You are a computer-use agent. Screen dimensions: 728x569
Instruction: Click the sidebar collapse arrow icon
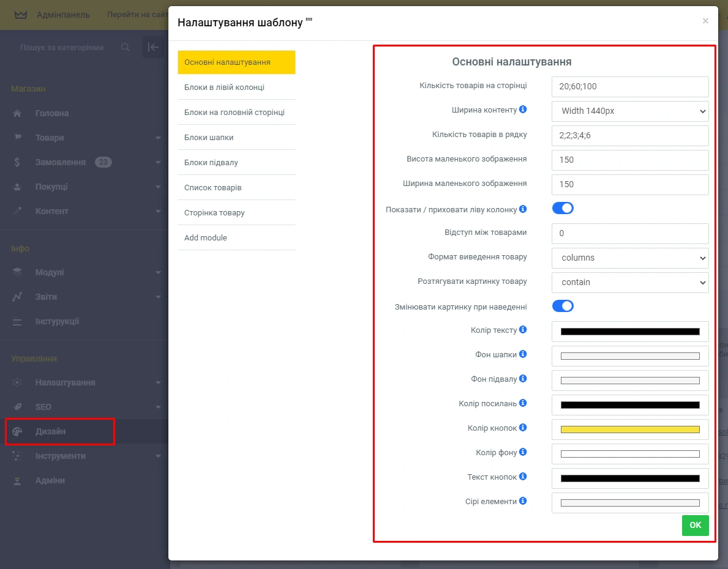click(x=153, y=47)
